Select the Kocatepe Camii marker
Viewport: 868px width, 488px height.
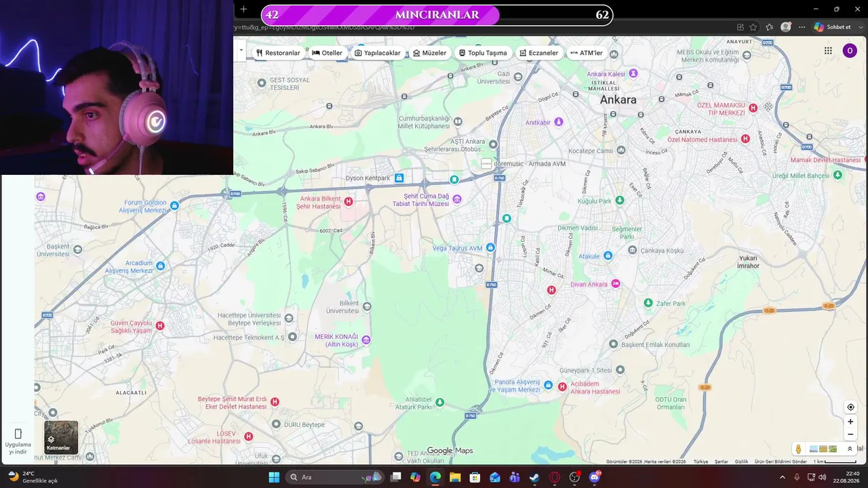[x=621, y=150]
